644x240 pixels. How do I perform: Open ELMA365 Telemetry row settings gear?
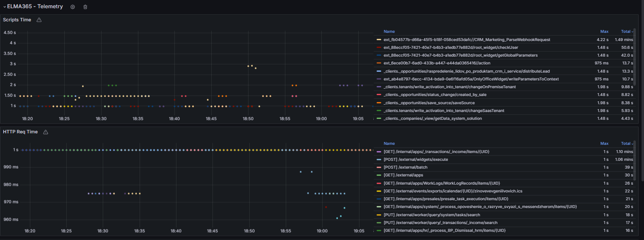point(72,7)
